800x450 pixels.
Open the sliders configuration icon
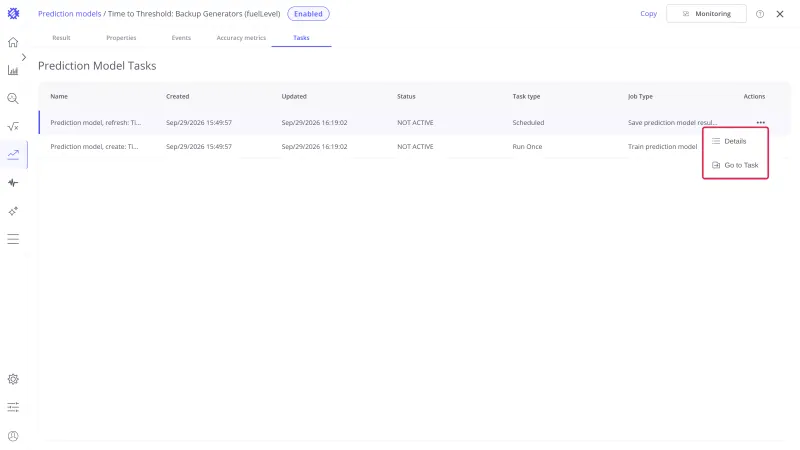tap(13, 407)
